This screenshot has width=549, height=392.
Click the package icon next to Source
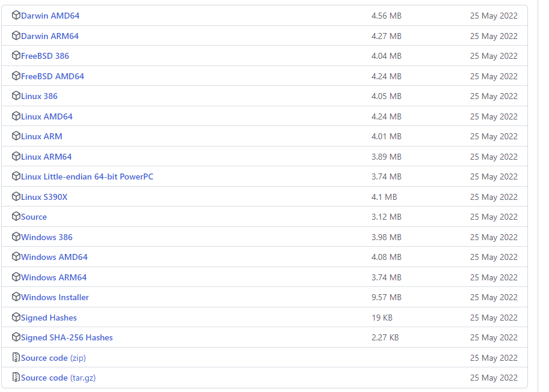click(15, 217)
